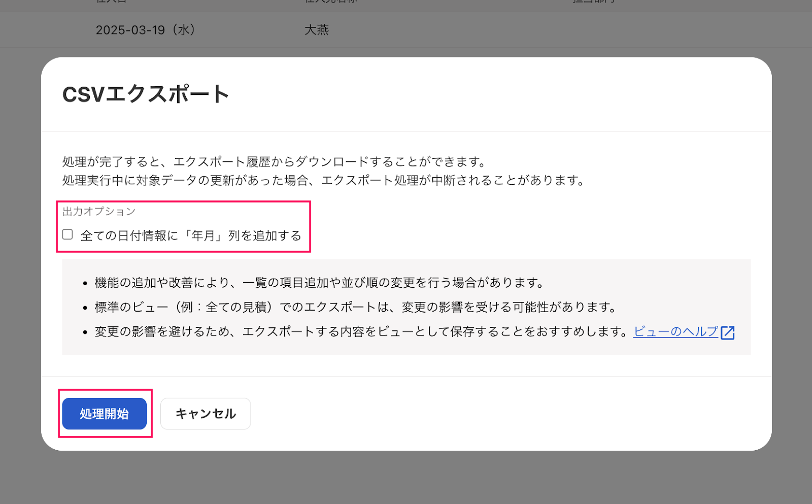The height and width of the screenshot is (504, 812).
Task: Select the 大燕 cell in the background table
Action: point(317,30)
